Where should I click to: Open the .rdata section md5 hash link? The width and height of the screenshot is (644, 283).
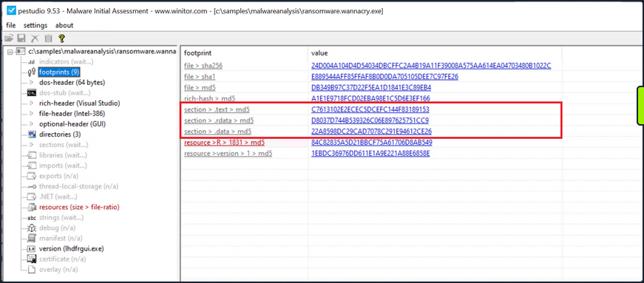370,120
